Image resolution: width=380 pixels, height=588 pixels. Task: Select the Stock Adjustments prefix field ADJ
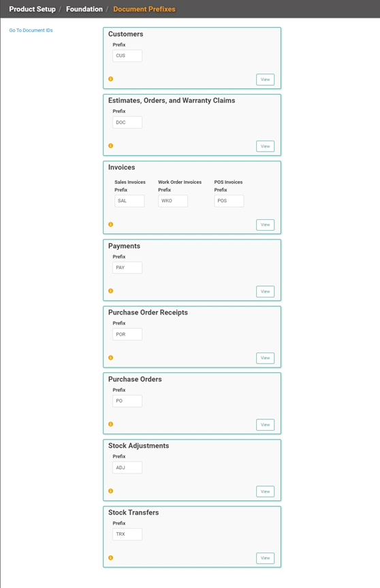(x=127, y=468)
